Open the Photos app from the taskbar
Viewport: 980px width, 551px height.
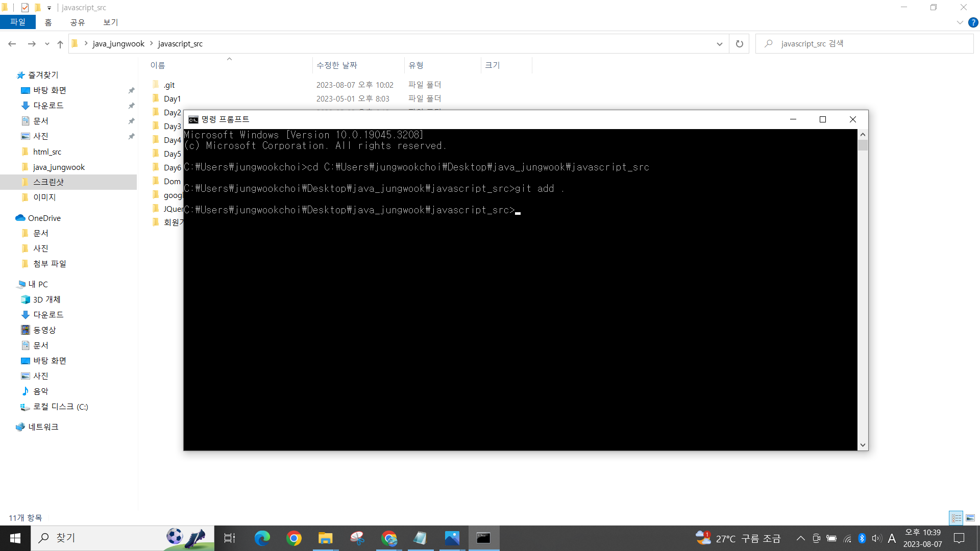pos(452,538)
